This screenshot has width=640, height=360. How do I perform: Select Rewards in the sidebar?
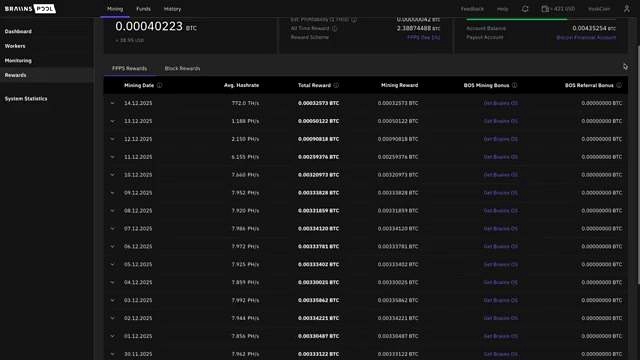pos(16,76)
